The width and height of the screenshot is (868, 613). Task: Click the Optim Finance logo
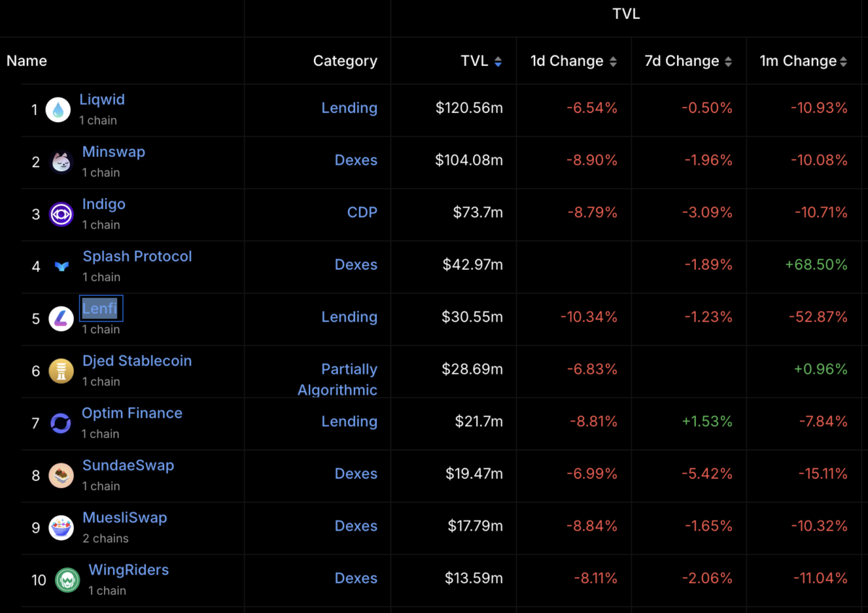[61, 423]
